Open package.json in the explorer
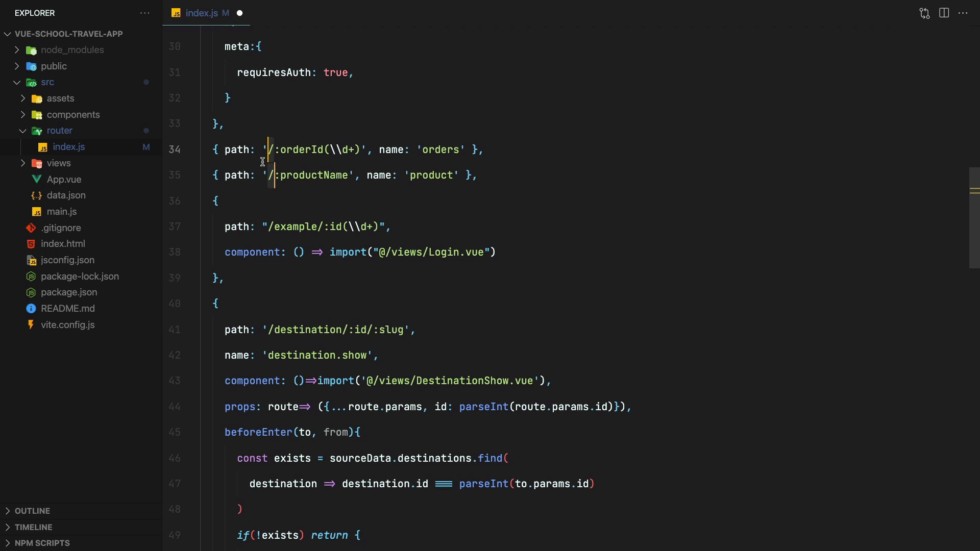Image resolution: width=980 pixels, height=551 pixels. [x=69, y=292]
